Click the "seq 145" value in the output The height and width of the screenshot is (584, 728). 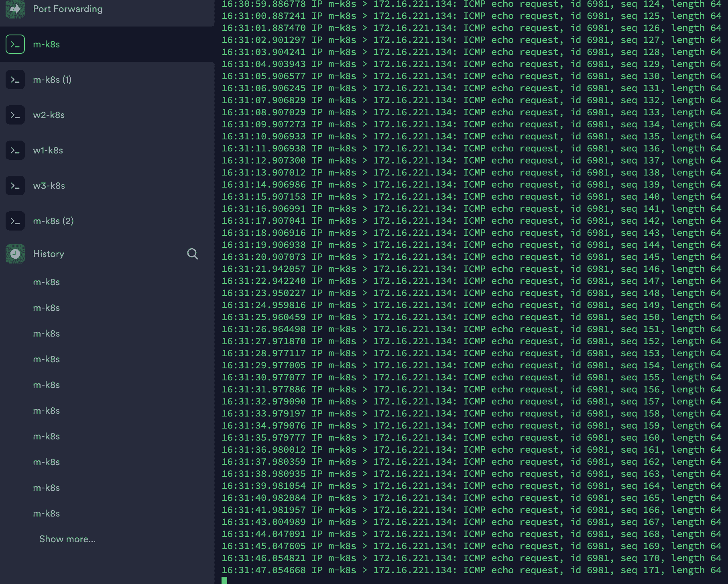[641, 257]
